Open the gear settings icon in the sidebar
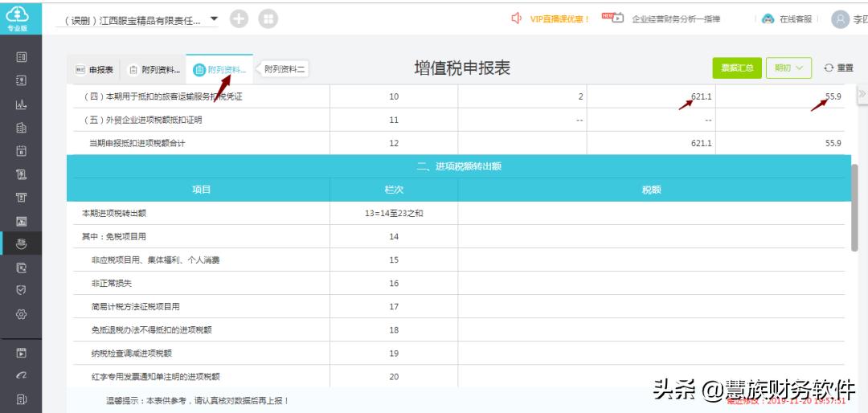 [x=22, y=314]
